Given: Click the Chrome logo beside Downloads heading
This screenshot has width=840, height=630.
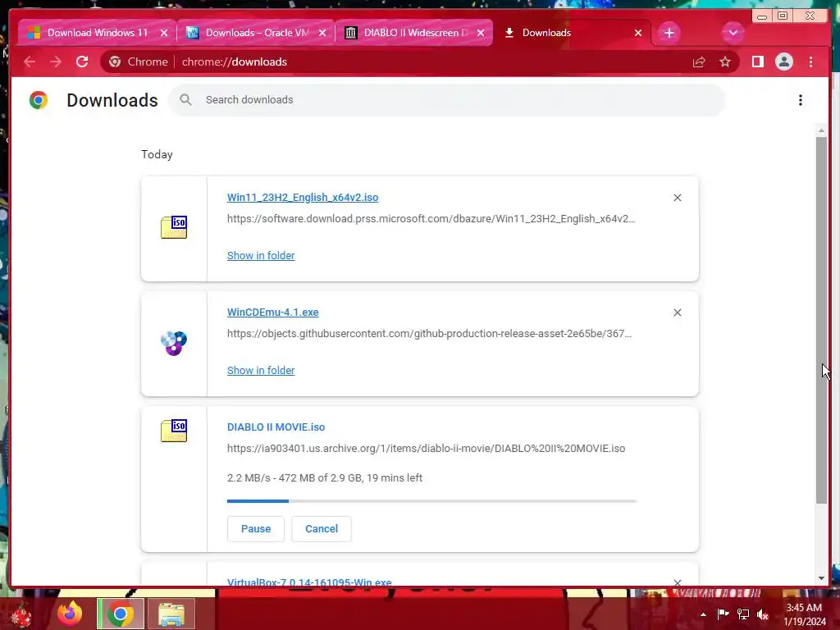Looking at the screenshot, I should (39, 100).
